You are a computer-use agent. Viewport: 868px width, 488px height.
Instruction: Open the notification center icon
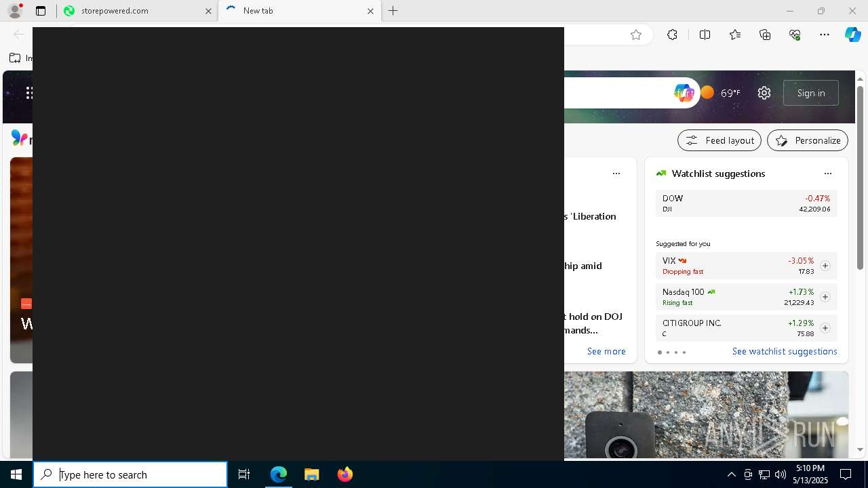846,474
